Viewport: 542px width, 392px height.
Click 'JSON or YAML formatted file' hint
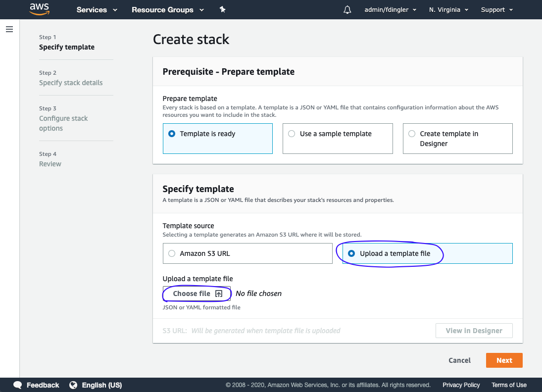coord(201,307)
